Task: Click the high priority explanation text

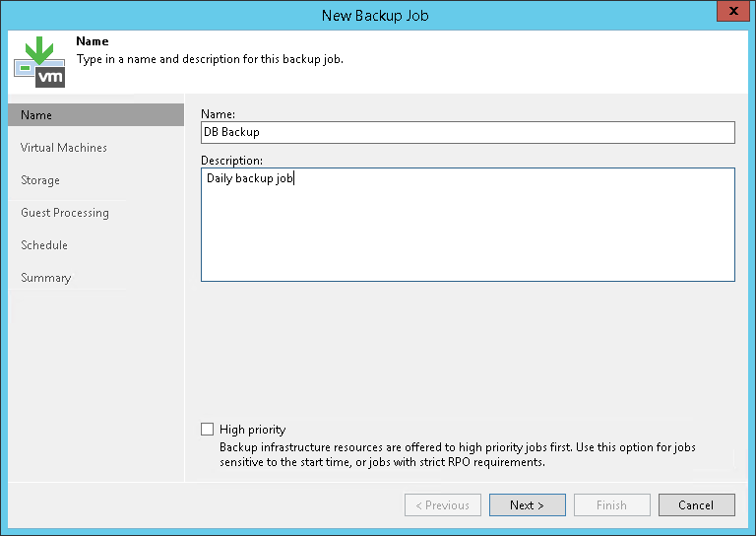Action: [457, 454]
